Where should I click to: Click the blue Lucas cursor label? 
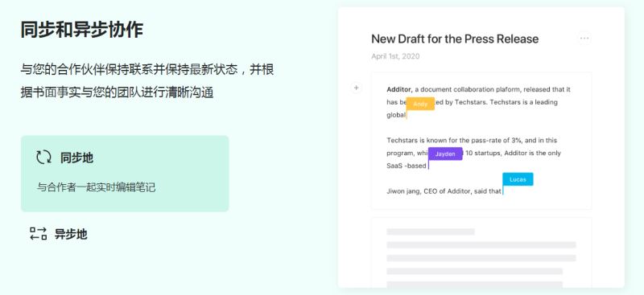[518, 179]
